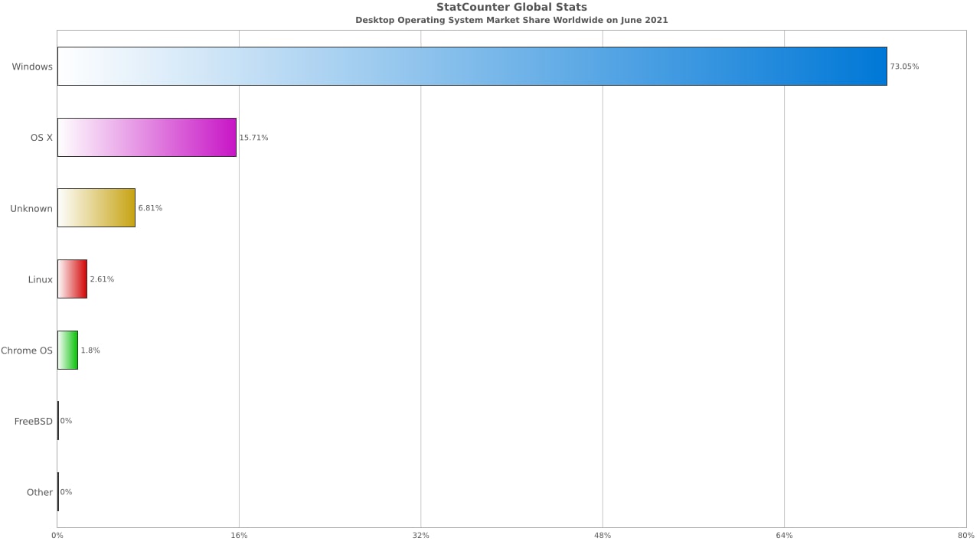Click the FreeBSD axis label

34,421
